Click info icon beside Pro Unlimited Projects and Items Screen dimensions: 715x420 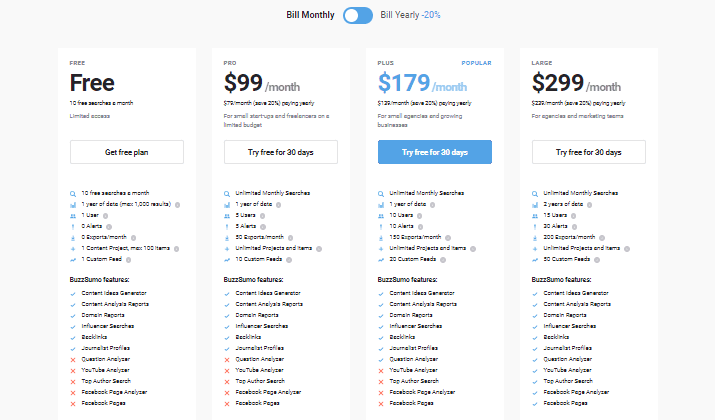319,249
